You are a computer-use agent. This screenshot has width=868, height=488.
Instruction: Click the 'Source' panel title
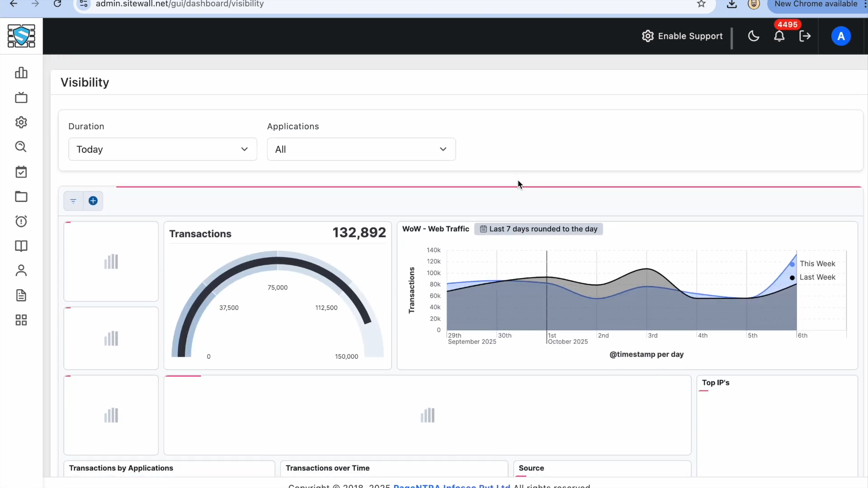[531, 468]
